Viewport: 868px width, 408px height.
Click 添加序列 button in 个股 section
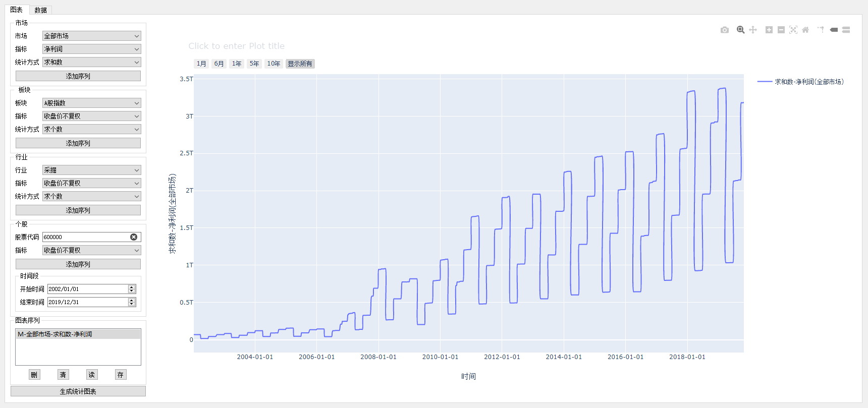(x=78, y=264)
